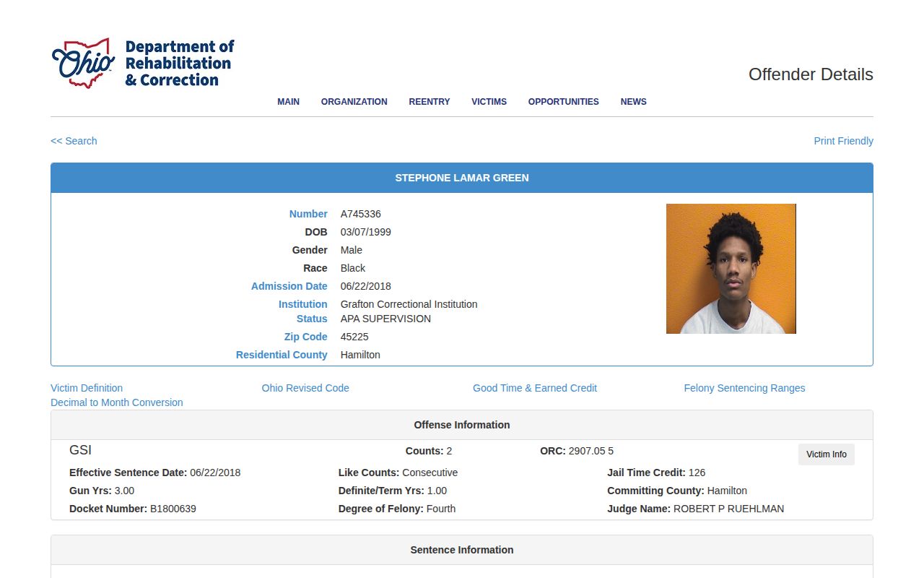Click the Sentence Information section header
Screen dimensions: 924x578
point(462,550)
